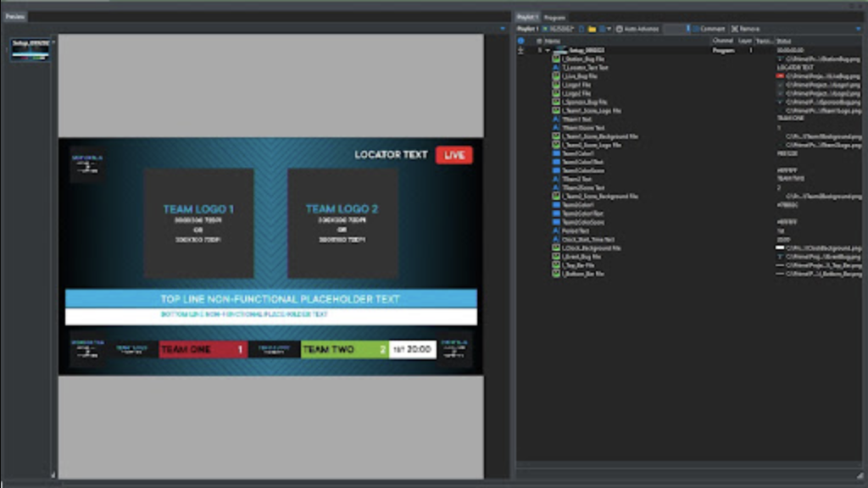Open the dropdown arrow next to the save icon
Screen dimensions: 868x488
(609, 28)
